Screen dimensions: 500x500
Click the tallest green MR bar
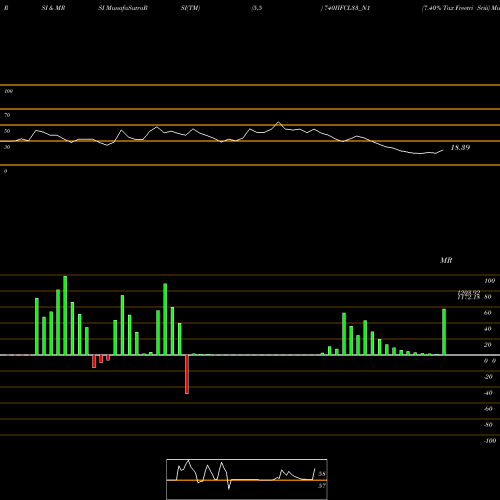pyautogui.click(x=65, y=315)
